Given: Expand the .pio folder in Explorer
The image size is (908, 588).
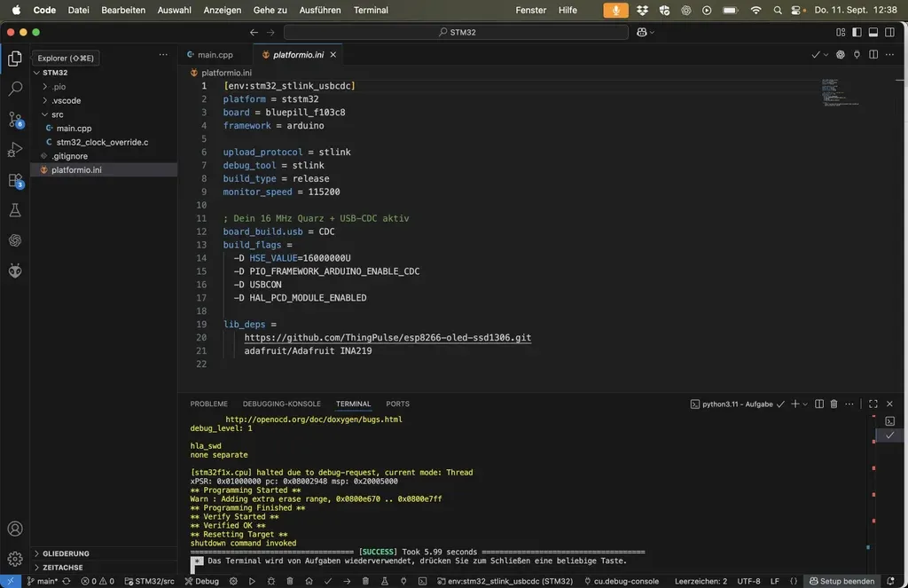Looking at the screenshot, I should click(59, 87).
